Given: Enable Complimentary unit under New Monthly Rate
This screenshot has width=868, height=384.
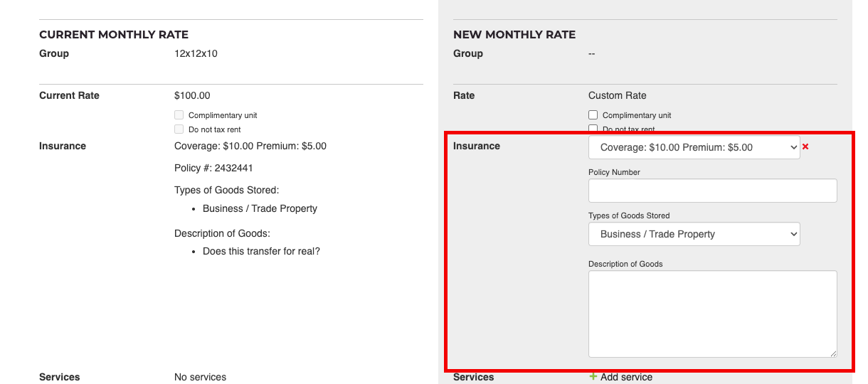Looking at the screenshot, I should point(593,115).
